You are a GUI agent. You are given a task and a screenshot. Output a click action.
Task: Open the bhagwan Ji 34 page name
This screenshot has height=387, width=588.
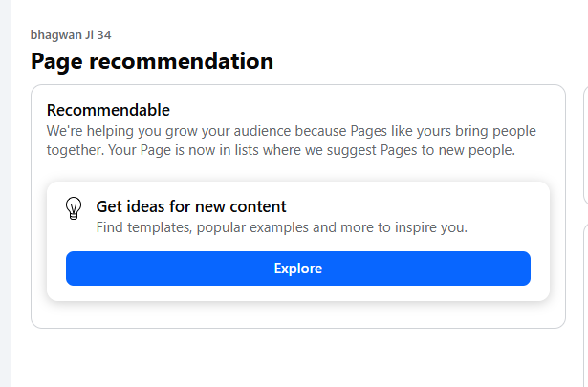pos(71,35)
